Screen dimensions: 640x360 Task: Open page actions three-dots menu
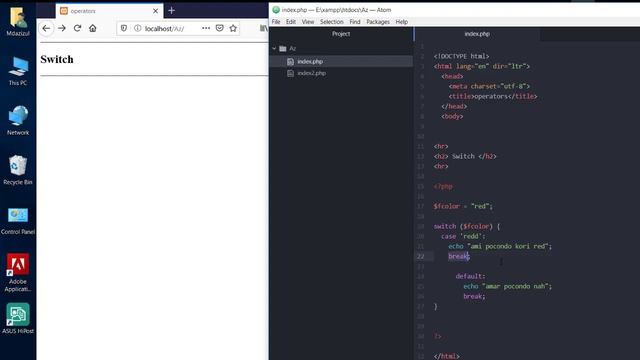click(x=206, y=28)
